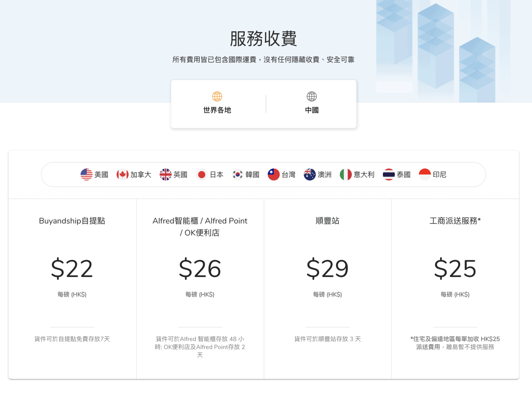532x394 pixels.
Task: Choose 泰國 country label
Action: point(404,174)
